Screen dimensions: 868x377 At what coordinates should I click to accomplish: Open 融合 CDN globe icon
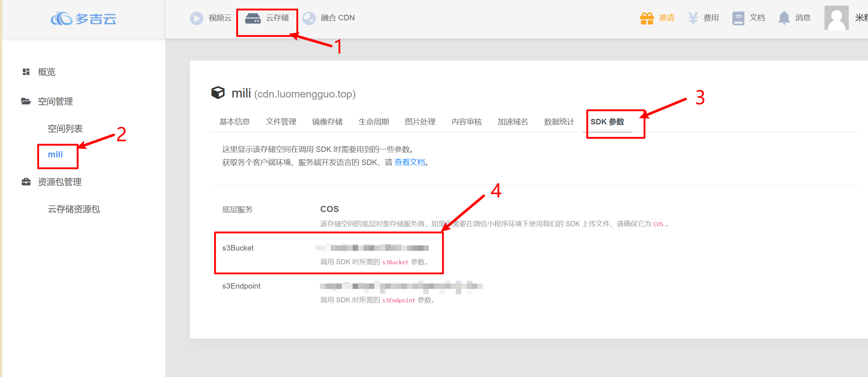coord(309,18)
